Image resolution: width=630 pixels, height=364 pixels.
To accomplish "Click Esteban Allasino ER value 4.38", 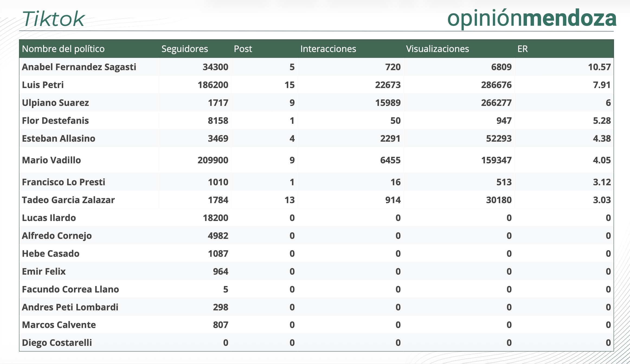I will [602, 138].
